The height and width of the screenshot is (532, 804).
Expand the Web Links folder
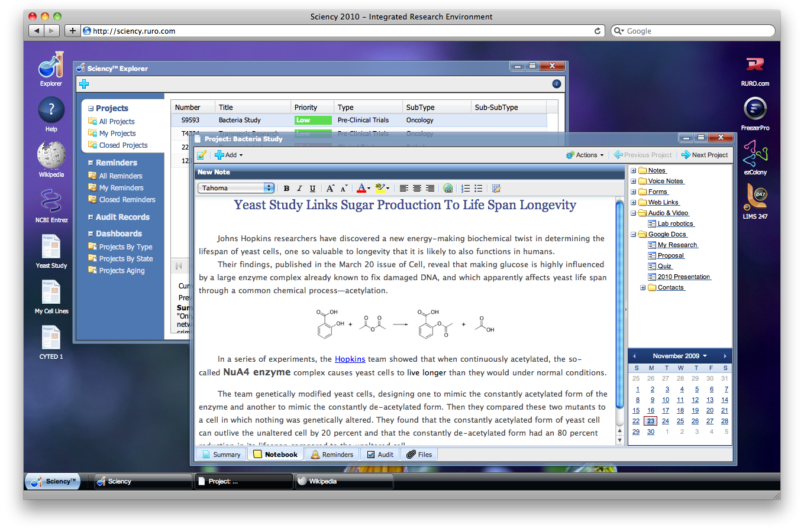click(633, 203)
